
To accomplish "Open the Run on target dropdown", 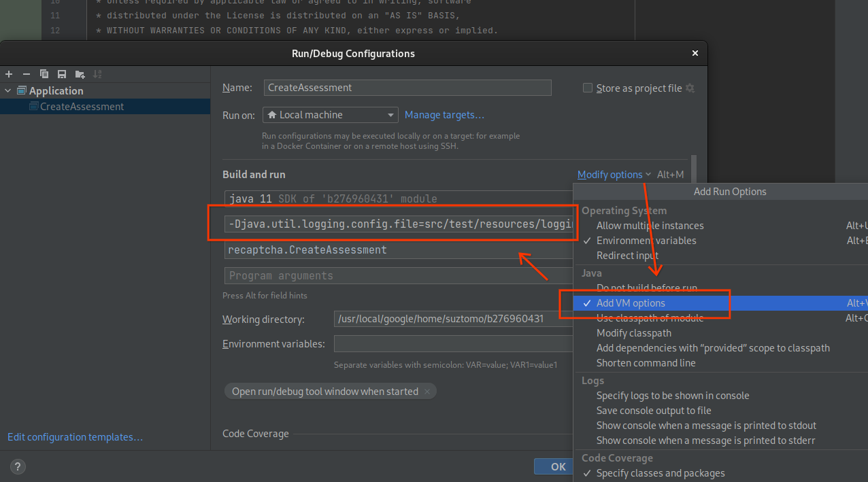I will pos(391,114).
